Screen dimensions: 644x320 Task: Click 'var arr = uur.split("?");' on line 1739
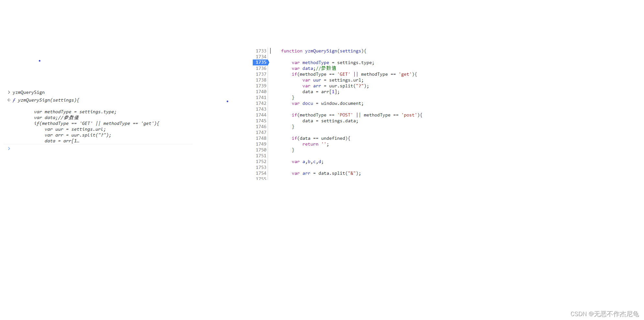click(336, 86)
